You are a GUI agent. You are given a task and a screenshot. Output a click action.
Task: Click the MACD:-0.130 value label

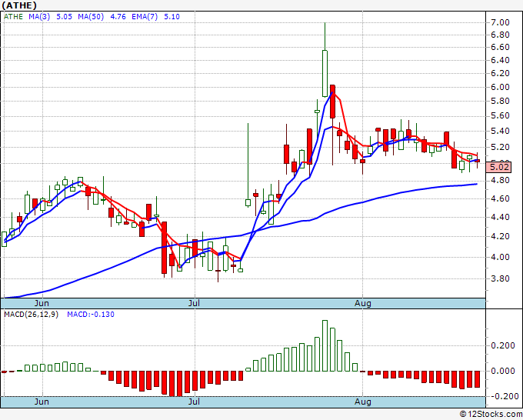coord(91,315)
